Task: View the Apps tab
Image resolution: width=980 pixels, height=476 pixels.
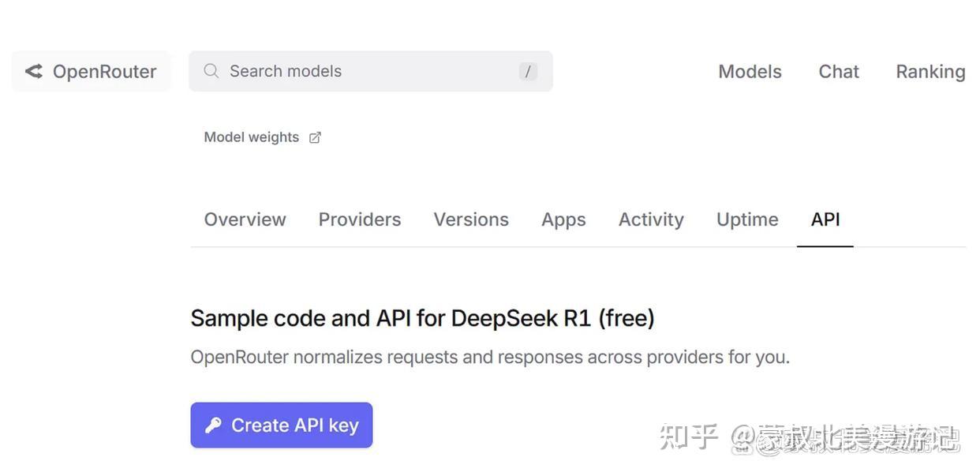Action: [x=563, y=219]
